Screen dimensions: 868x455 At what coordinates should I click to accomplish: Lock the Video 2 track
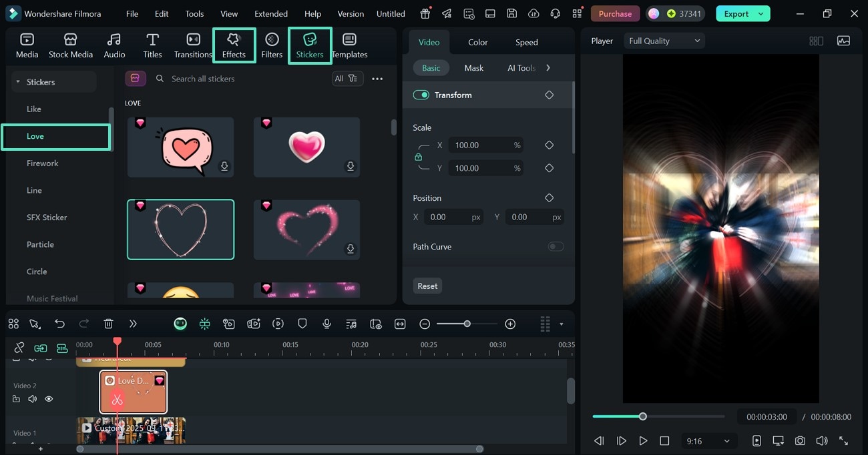click(x=16, y=399)
